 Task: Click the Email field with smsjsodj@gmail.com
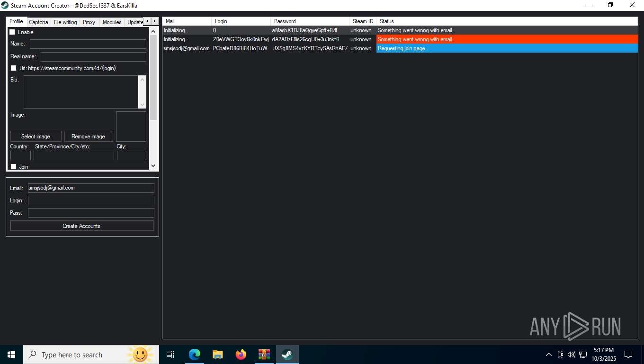[x=91, y=188]
